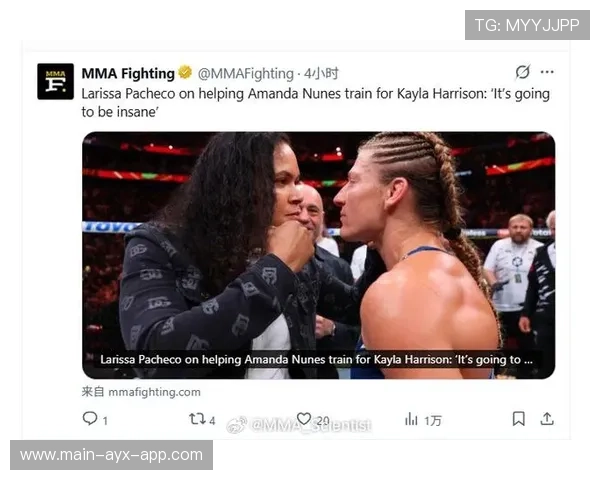This screenshot has height=480, width=600.
Task: Click the MMA Fighting profile avatar
Action: pos(55,82)
